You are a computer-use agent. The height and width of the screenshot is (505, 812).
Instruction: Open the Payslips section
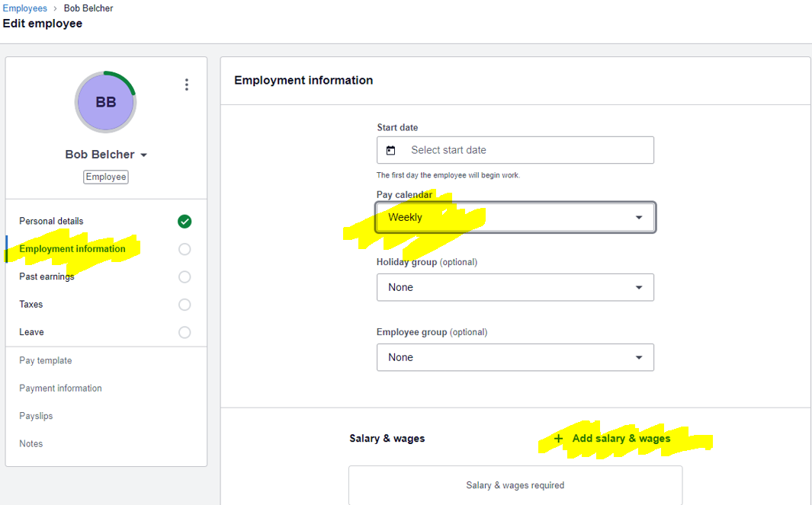point(36,417)
